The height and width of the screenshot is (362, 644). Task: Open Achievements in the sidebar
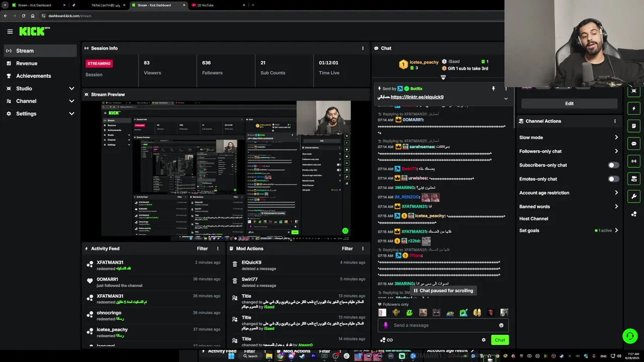(40, 76)
